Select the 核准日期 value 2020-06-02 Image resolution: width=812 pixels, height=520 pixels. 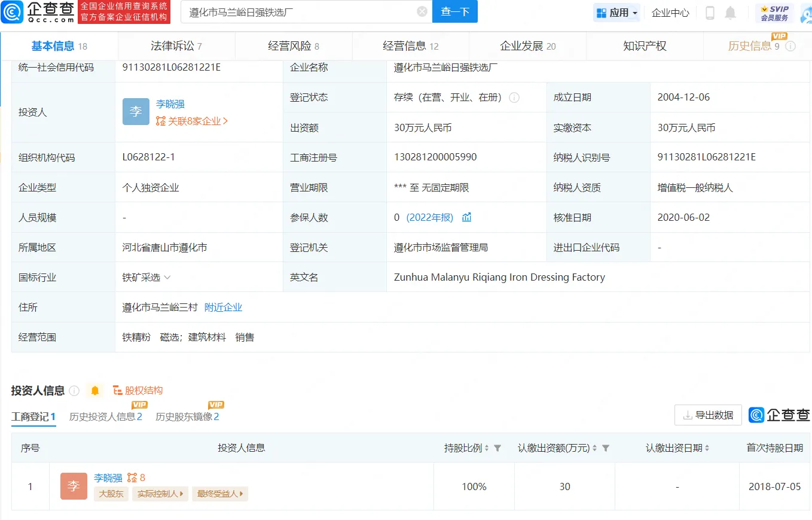pyautogui.click(x=683, y=217)
